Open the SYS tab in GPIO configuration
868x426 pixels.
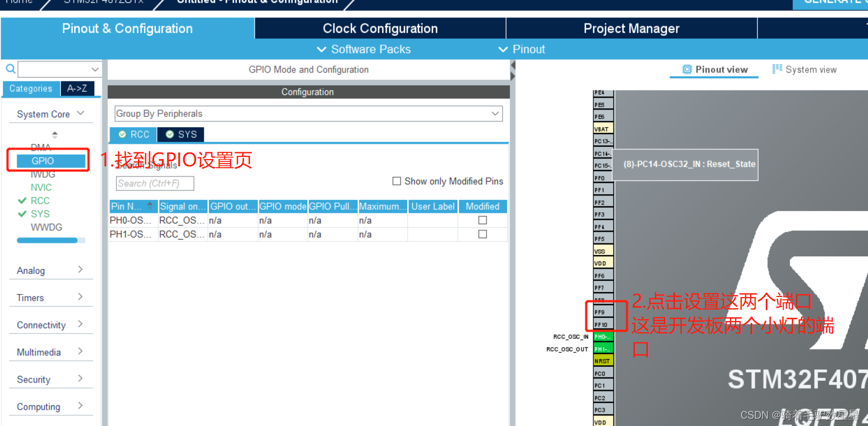pyautogui.click(x=181, y=135)
